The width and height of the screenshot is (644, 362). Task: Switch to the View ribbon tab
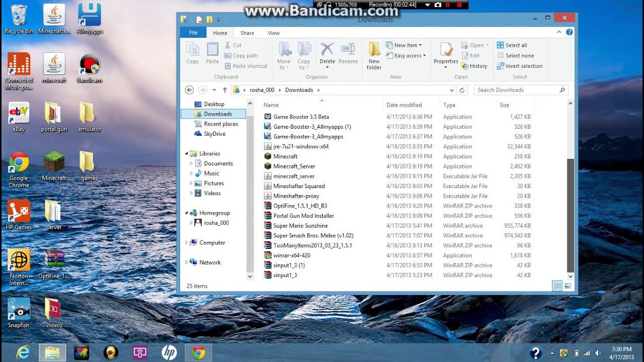273,33
